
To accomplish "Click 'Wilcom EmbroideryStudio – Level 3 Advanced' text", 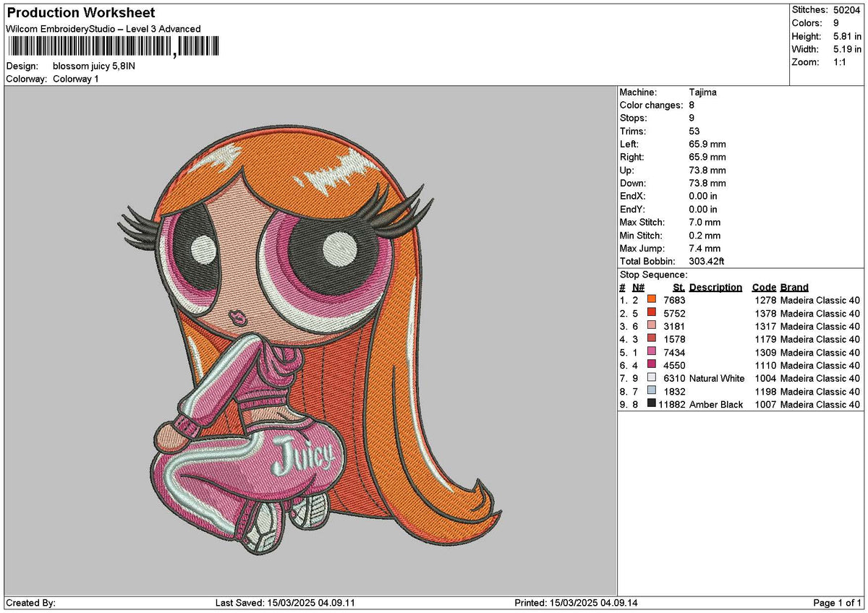I will [103, 29].
